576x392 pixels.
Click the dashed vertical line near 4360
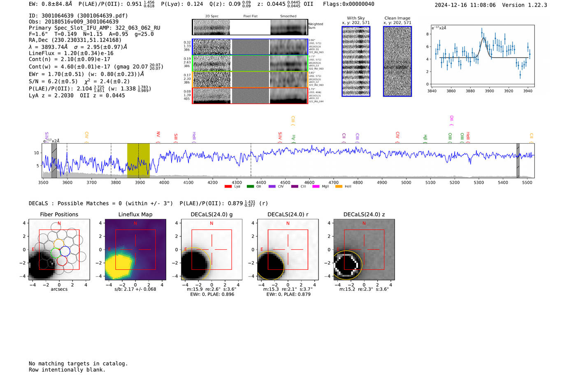pyautogui.click(x=251, y=160)
